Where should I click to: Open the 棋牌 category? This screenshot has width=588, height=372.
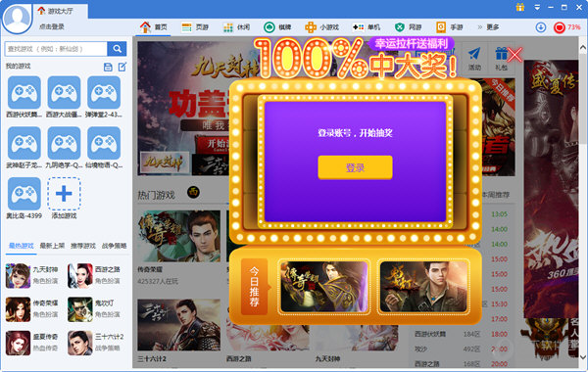pyautogui.click(x=278, y=27)
